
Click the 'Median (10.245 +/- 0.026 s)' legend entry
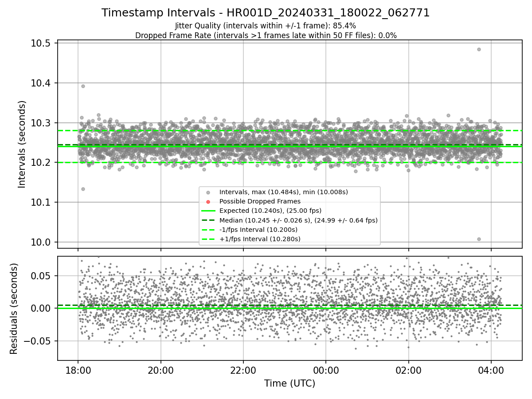click(298, 220)
